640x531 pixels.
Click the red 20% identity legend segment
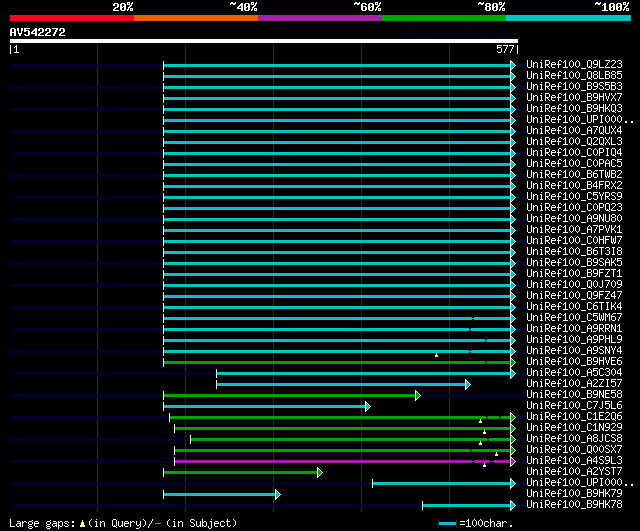(72, 18)
